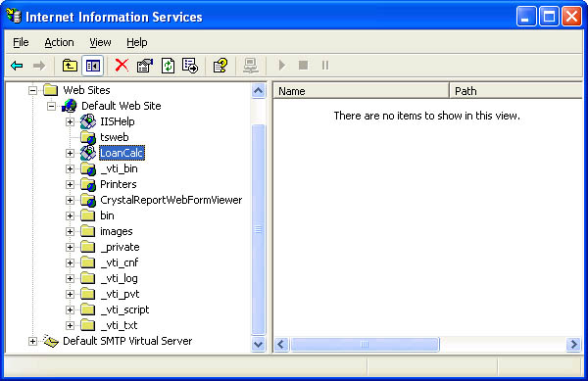Viewport: 588px width, 381px height.
Task: Click the Default SMTP Virtual Server envelope icon
Action: click(51, 341)
